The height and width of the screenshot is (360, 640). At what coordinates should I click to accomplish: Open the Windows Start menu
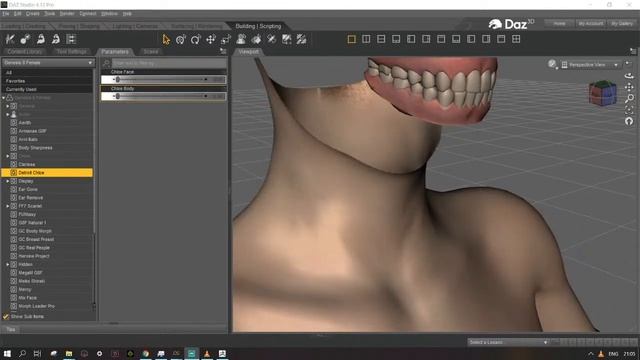[7, 353]
